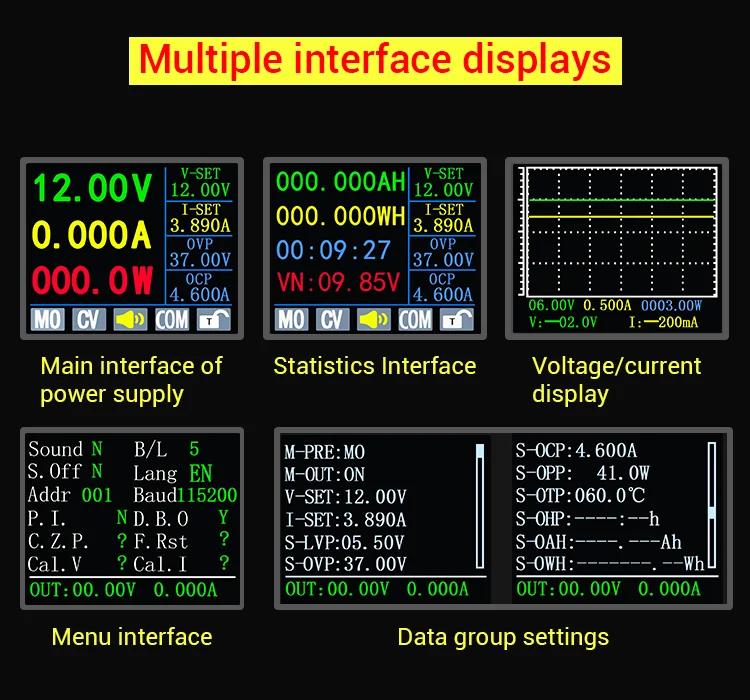
Task: Open the Lang EN language selector
Action: 200,473
